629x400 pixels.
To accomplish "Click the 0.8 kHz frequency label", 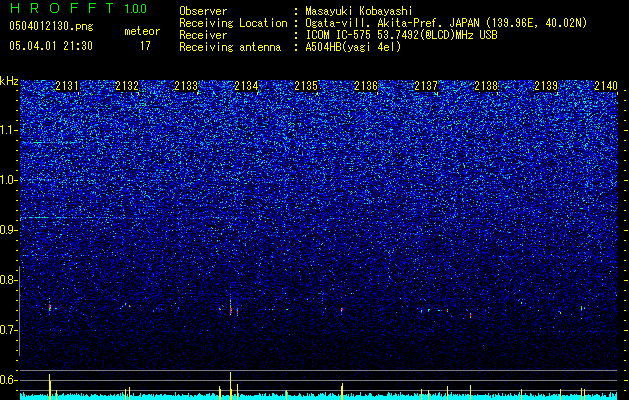I will tap(9, 280).
